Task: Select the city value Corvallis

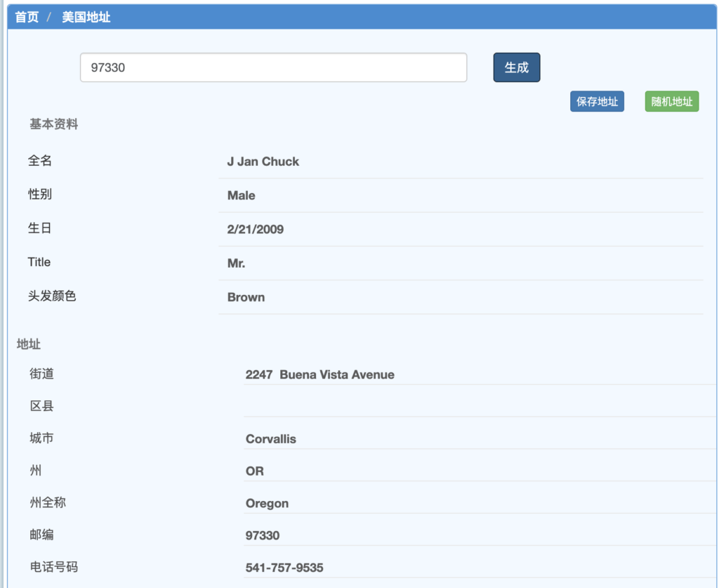Action: [x=270, y=439]
